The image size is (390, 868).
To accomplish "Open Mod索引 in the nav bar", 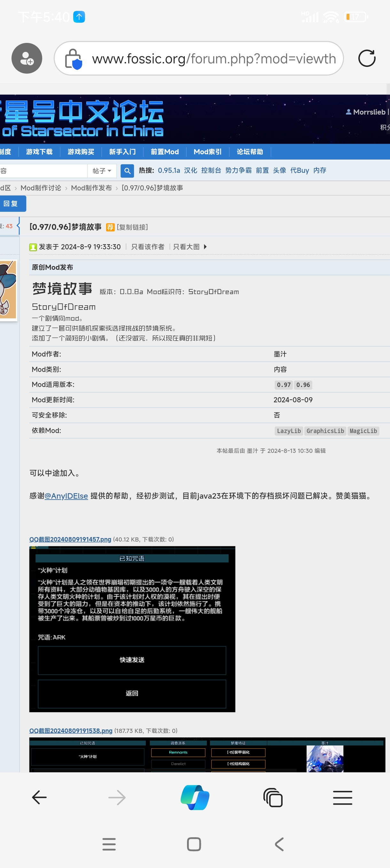I will click(x=207, y=152).
